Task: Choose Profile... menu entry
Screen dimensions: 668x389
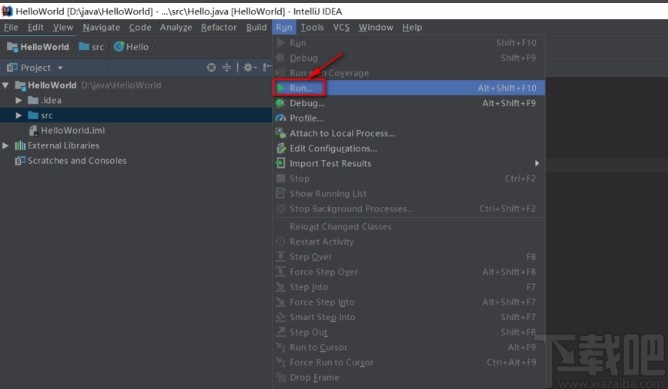Action: click(x=409, y=118)
